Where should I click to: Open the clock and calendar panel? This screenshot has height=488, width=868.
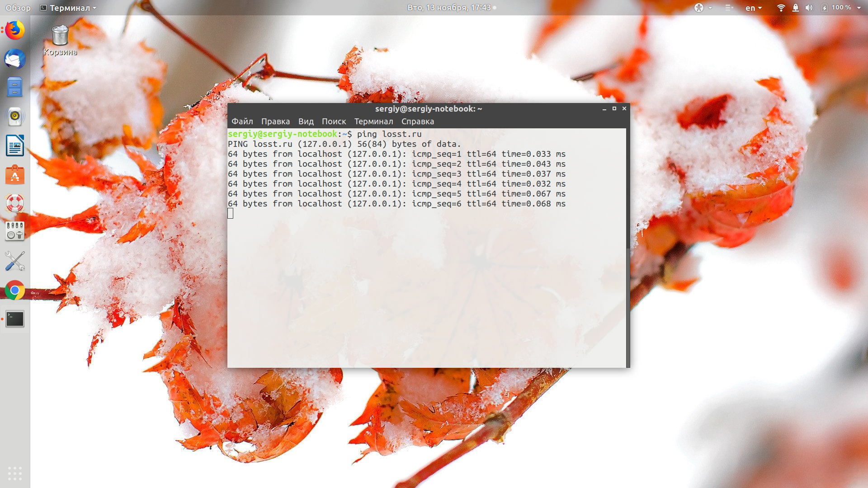(449, 8)
